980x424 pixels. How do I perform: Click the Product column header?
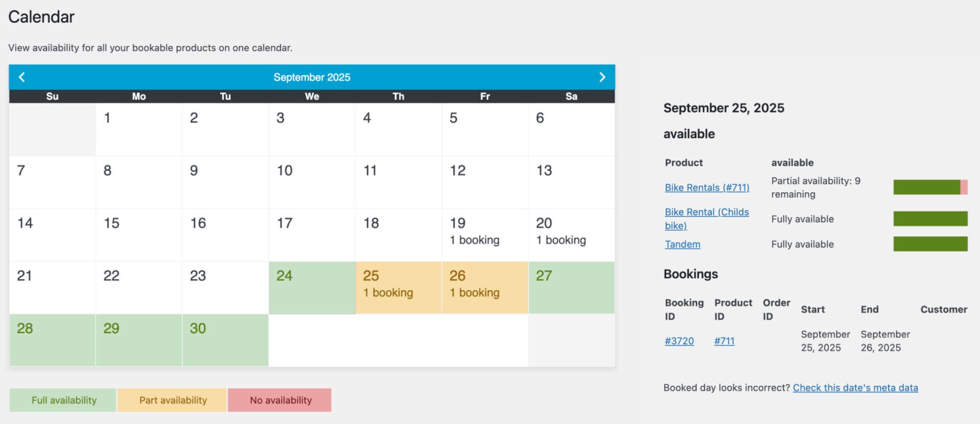click(683, 162)
